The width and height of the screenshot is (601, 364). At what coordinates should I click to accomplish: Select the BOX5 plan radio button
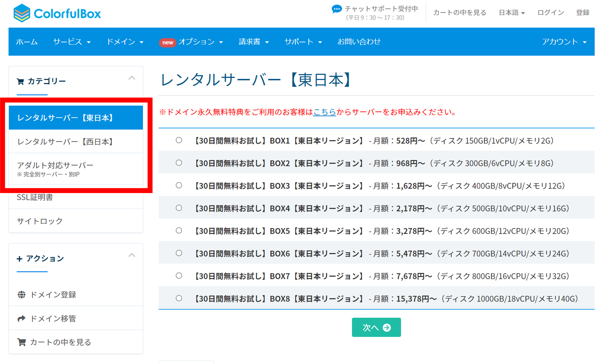[x=179, y=231]
